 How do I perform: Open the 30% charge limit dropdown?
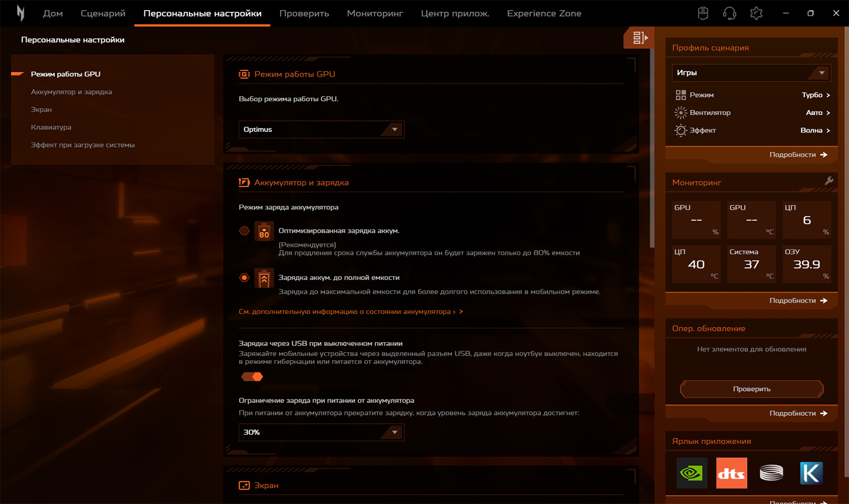321,432
